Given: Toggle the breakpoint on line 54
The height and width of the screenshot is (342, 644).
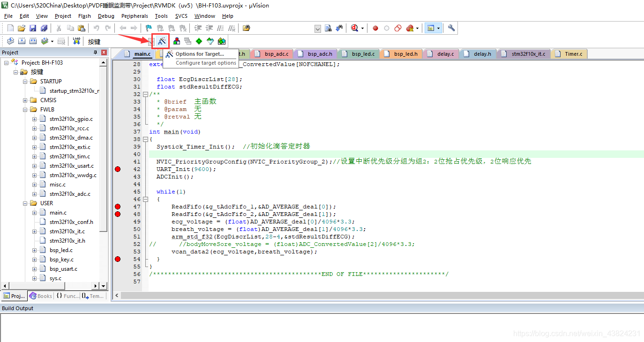Looking at the screenshot, I should [x=118, y=259].
